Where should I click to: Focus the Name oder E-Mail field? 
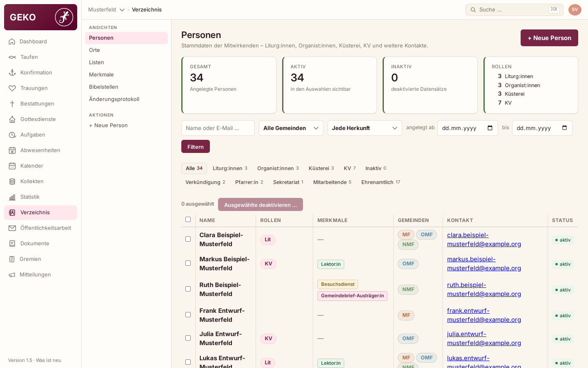click(x=218, y=128)
